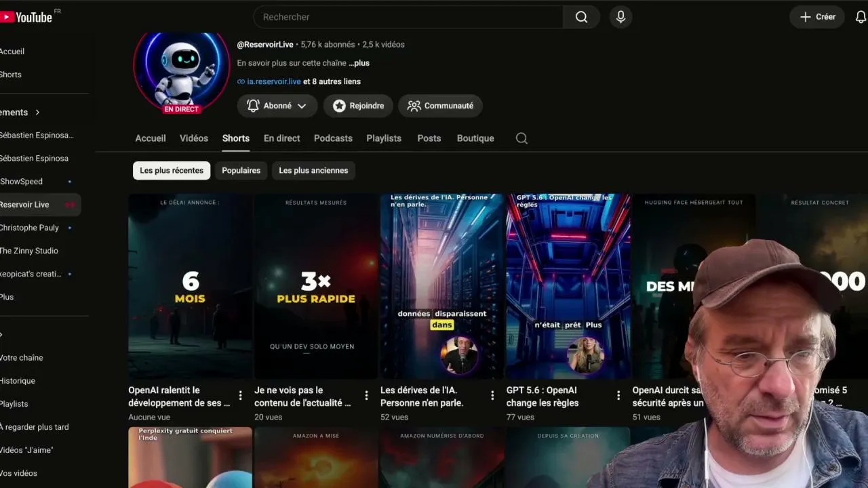
Task: Click the "@ReservoirLive" channel handle
Action: [265, 45]
